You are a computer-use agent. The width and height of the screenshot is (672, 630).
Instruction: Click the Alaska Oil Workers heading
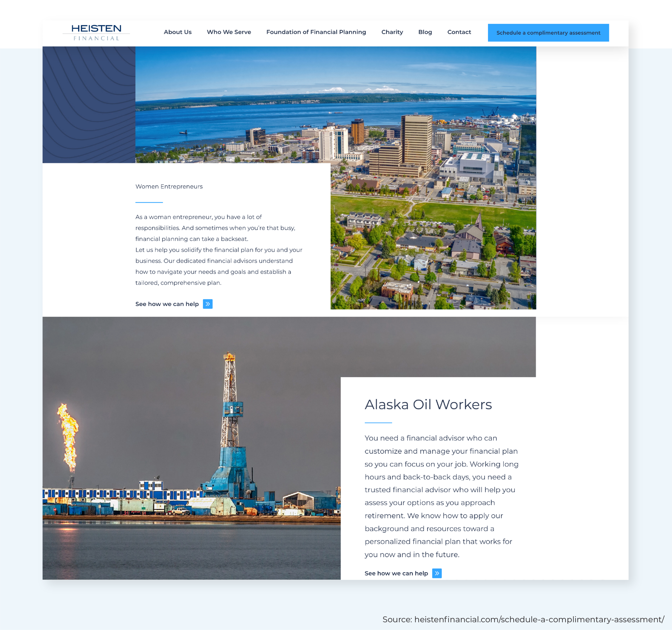click(428, 405)
